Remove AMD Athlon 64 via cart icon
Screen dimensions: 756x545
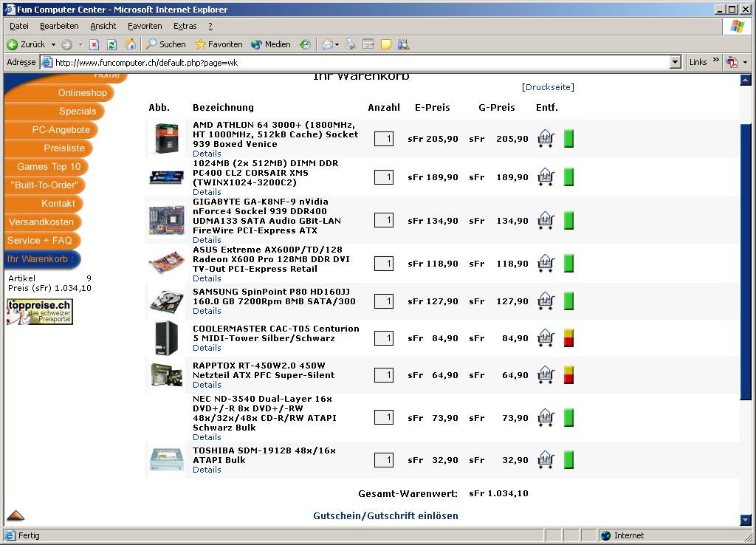pos(546,139)
